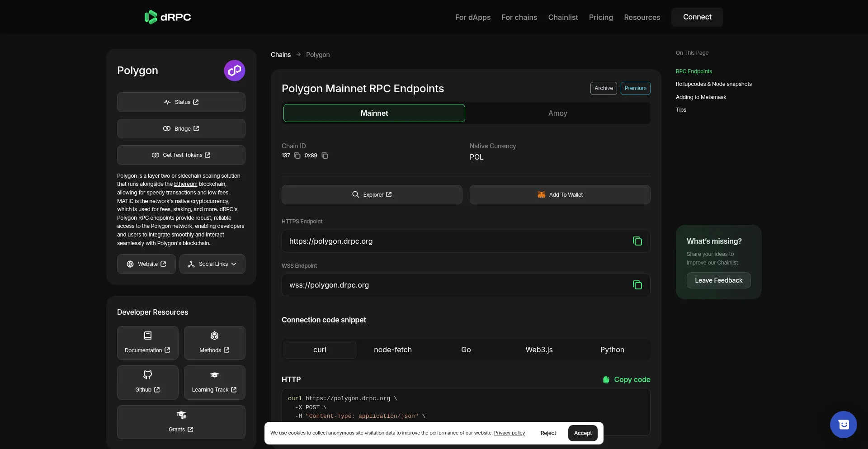This screenshot has width=868, height=449.
Task: Copy the HTTPS endpoint URL
Action: click(x=637, y=241)
